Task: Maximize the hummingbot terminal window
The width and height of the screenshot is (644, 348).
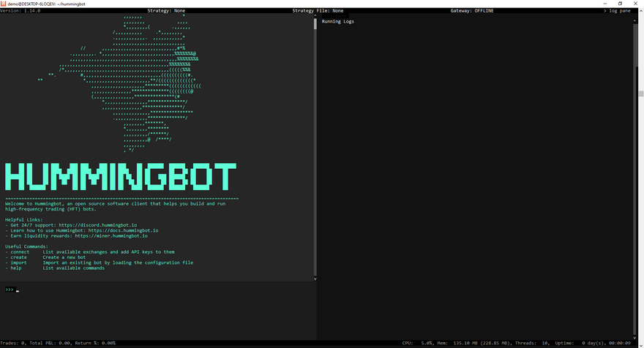Action: point(620,4)
